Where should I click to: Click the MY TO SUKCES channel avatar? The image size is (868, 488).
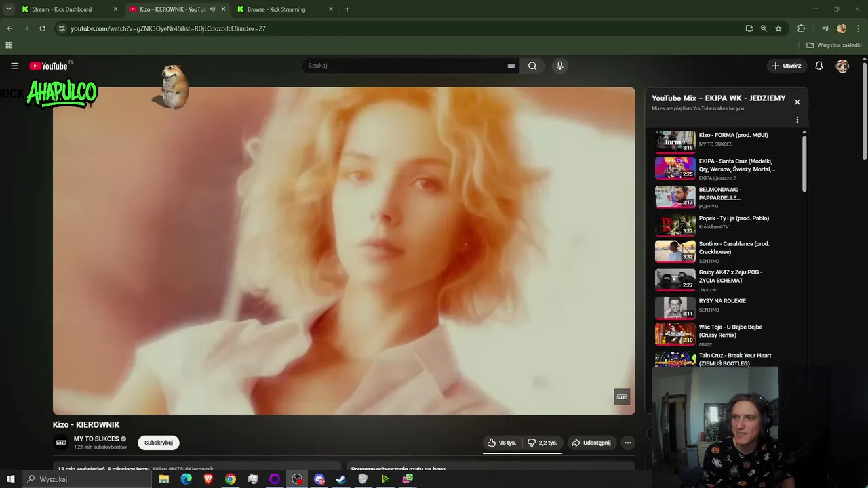[x=61, y=443]
